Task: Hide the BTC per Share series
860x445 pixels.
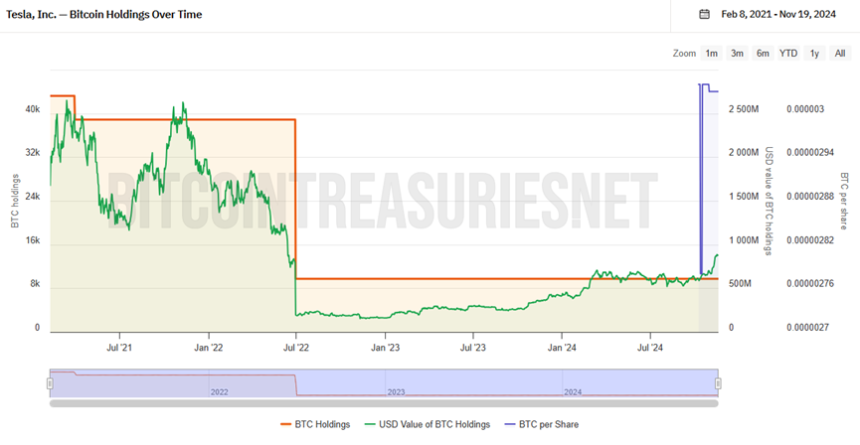Action: click(x=541, y=424)
